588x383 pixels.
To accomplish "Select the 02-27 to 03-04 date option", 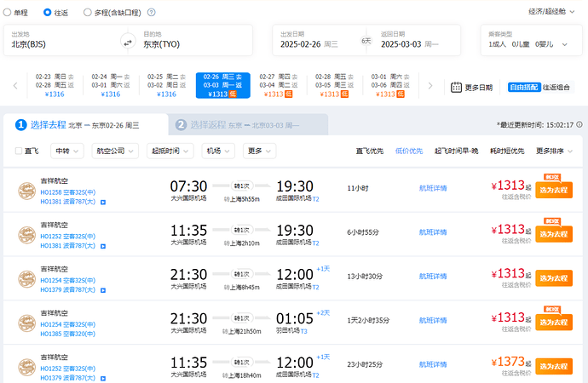I will [279, 85].
